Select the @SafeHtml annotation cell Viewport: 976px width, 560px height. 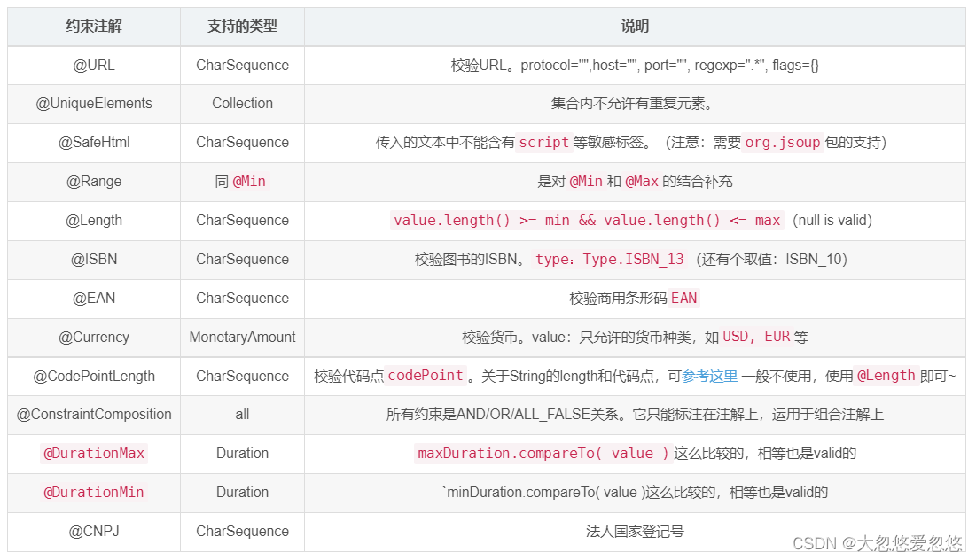click(x=94, y=143)
